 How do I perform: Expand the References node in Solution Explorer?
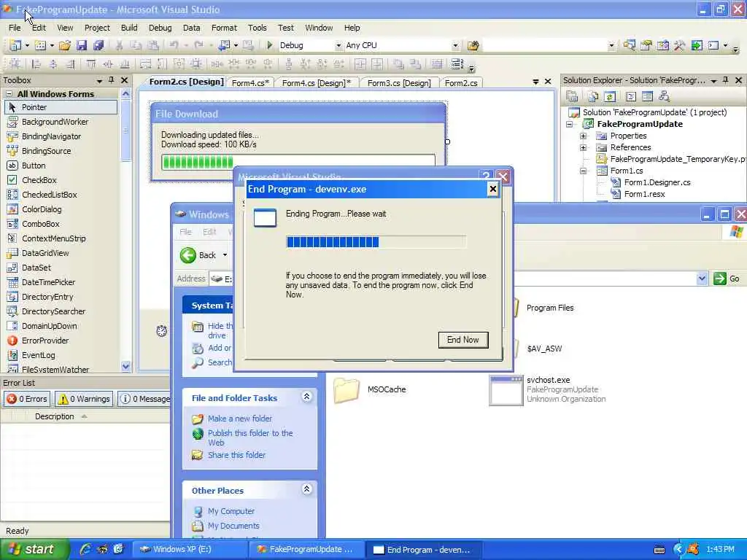tap(583, 147)
